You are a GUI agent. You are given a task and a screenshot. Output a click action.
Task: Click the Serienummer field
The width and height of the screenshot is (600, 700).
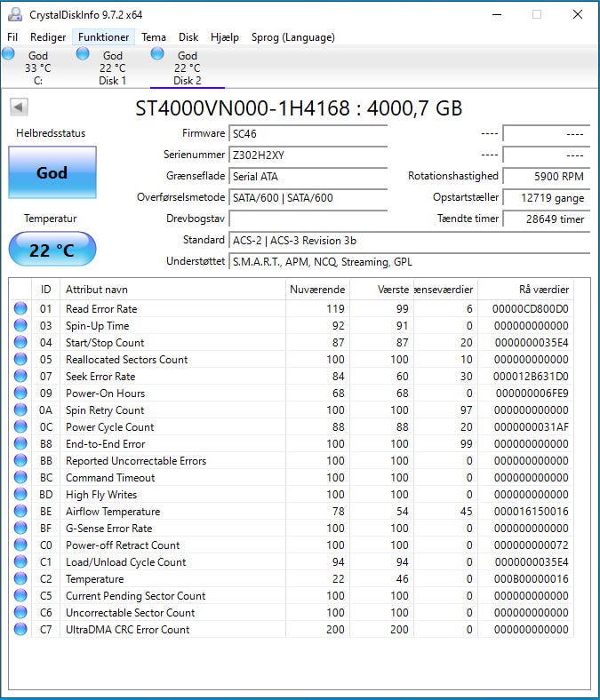tap(308, 155)
